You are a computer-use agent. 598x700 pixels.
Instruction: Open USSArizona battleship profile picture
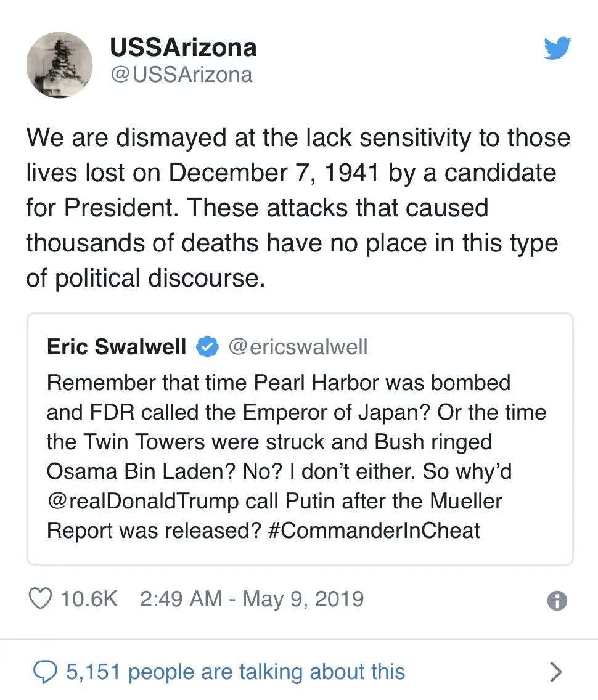point(59,65)
